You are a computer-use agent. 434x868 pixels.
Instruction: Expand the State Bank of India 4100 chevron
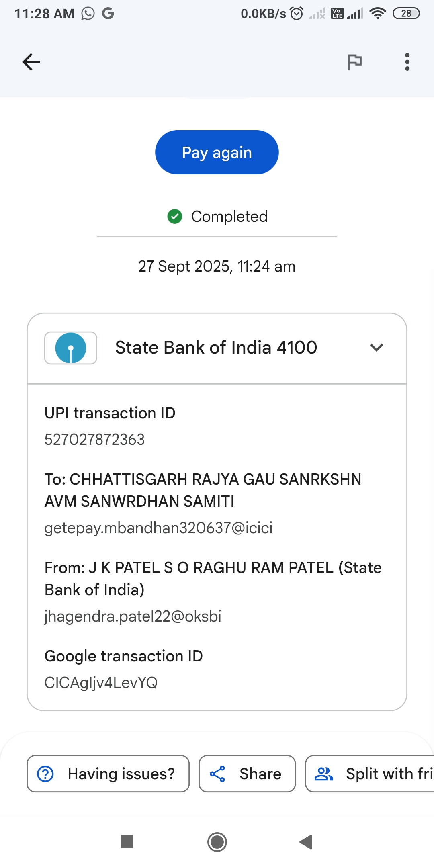376,348
